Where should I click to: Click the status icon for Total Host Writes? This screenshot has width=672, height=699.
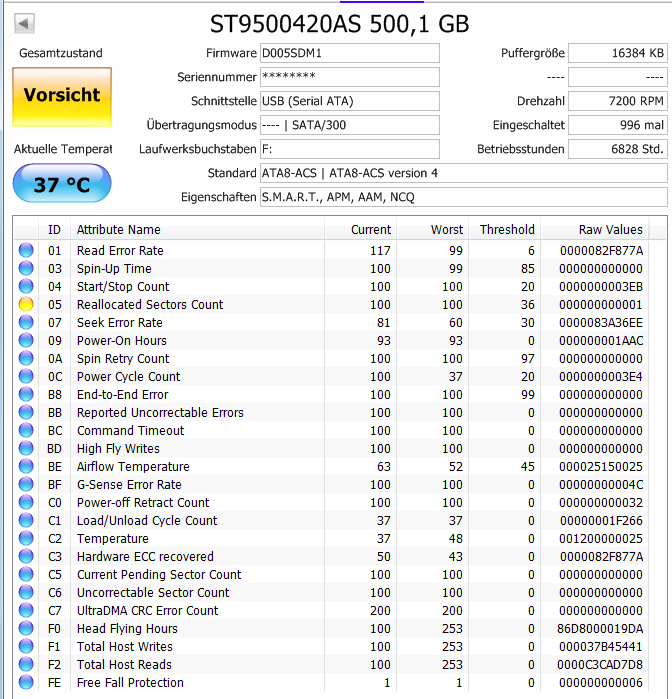click(26, 646)
